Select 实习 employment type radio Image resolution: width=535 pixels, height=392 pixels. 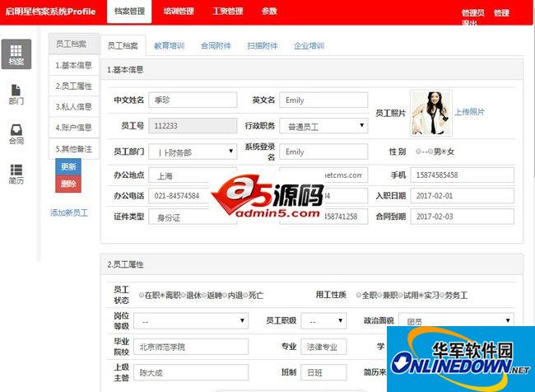pyautogui.click(x=421, y=295)
